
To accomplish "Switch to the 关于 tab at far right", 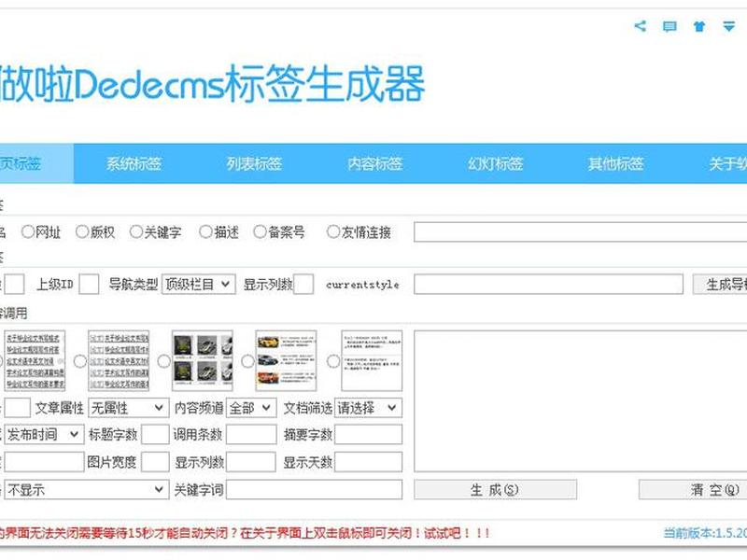I will 727,164.
